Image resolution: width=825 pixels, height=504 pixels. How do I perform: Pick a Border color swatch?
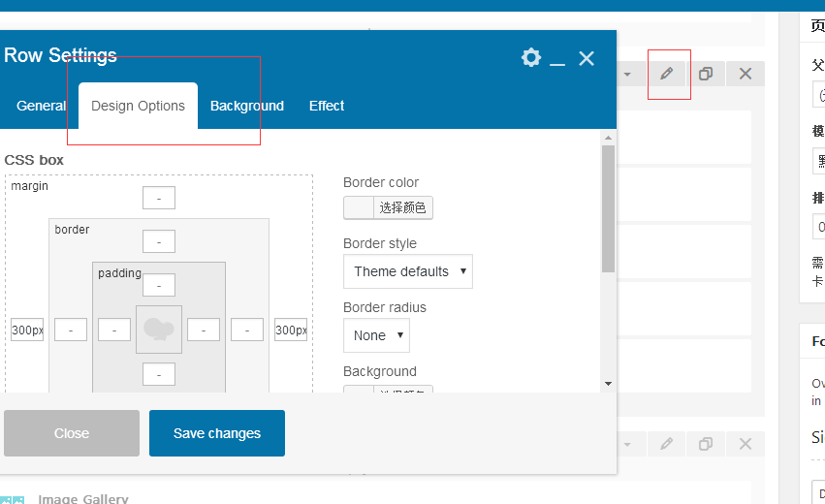click(x=359, y=207)
